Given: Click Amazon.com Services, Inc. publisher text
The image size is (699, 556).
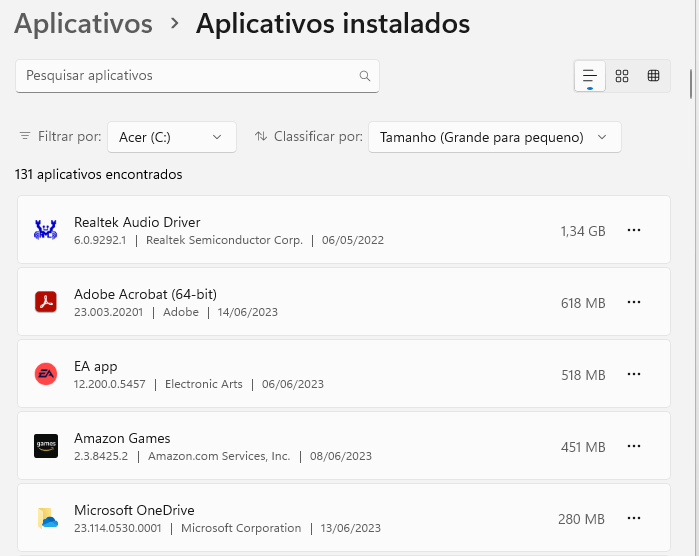Looking at the screenshot, I should click(219, 456).
